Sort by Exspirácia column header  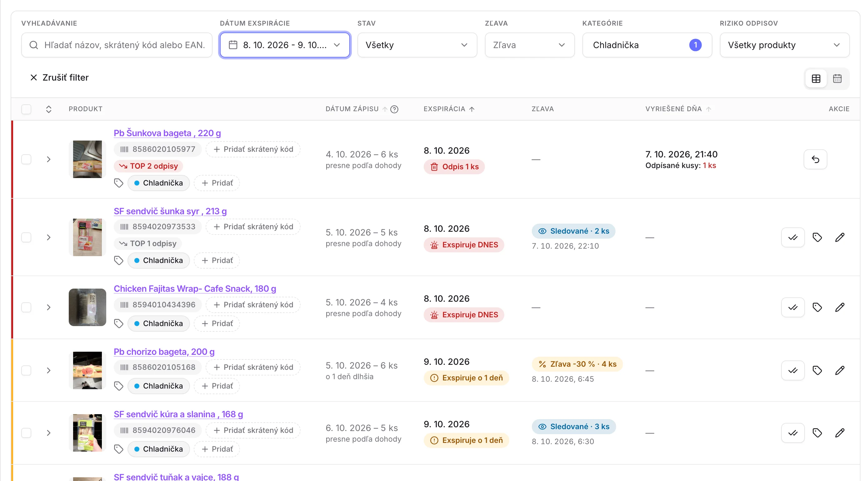click(x=448, y=109)
